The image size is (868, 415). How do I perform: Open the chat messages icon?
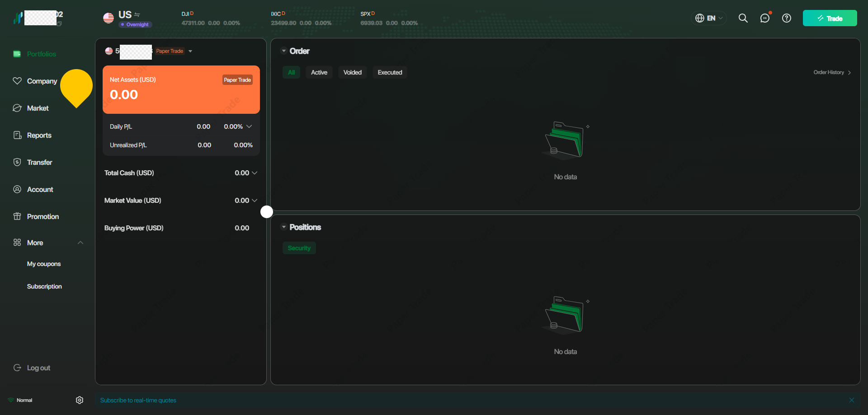(x=764, y=18)
